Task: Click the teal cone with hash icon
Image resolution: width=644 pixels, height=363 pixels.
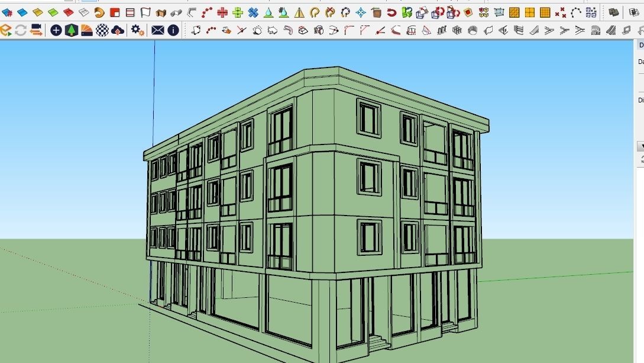Action: [x=284, y=13]
